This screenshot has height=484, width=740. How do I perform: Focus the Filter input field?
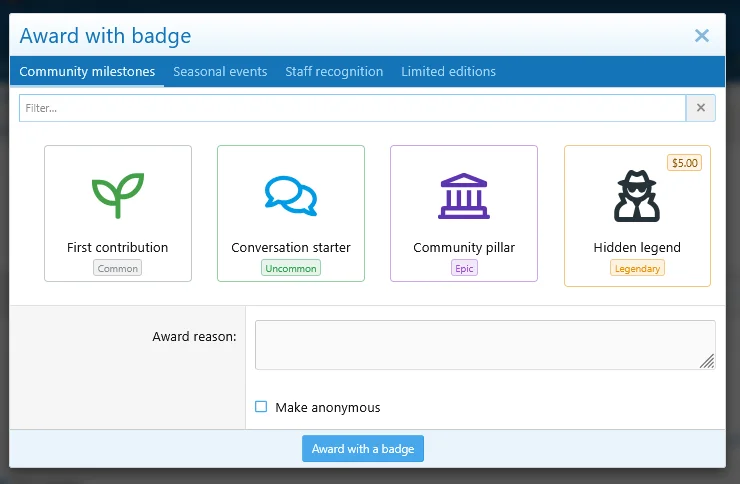tap(353, 108)
